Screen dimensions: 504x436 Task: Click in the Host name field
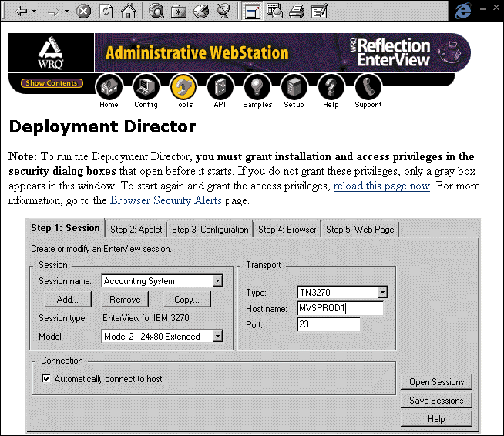click(x=340, y=308)
